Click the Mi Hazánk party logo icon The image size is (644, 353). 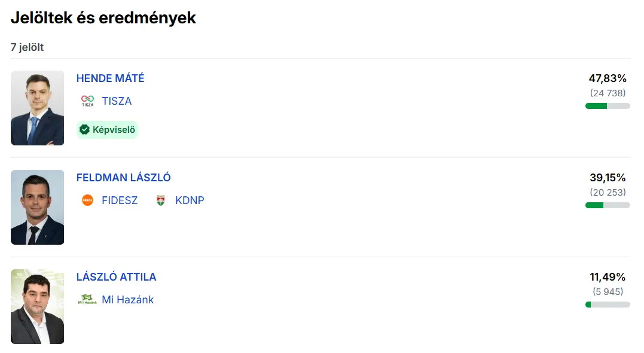[87, 300]
